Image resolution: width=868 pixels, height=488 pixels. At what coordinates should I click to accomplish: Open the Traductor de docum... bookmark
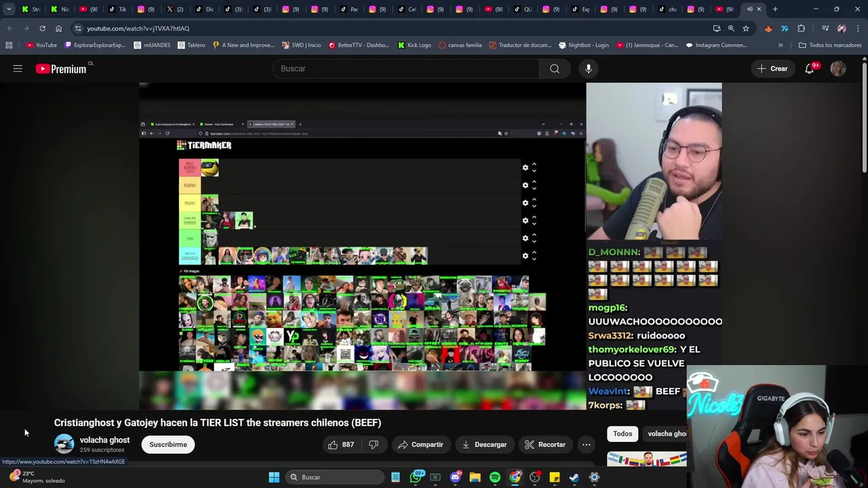click(x=520, y=45)
